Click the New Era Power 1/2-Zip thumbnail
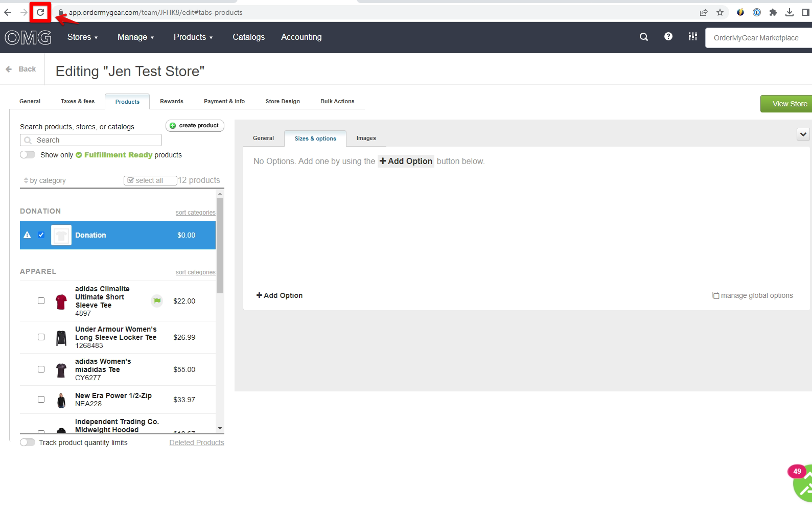Image resolution: width=812 pixels, height=512 pixels. 61,400
